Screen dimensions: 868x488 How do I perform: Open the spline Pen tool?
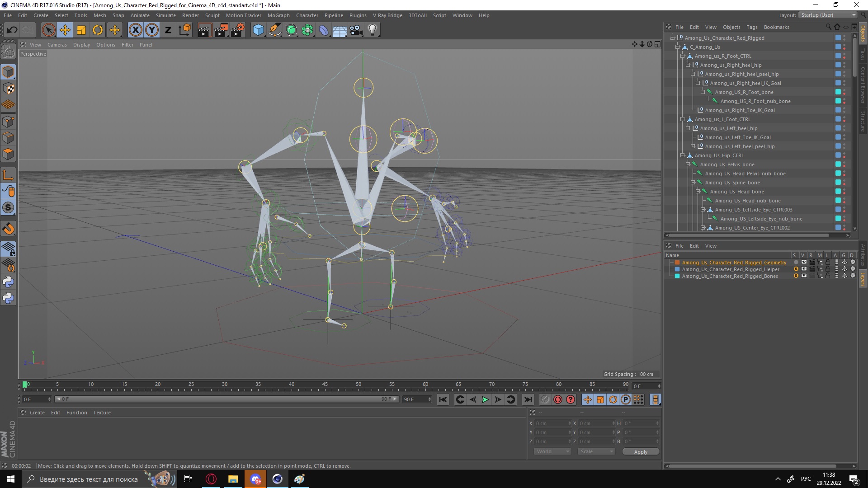(x=274, y=30)
